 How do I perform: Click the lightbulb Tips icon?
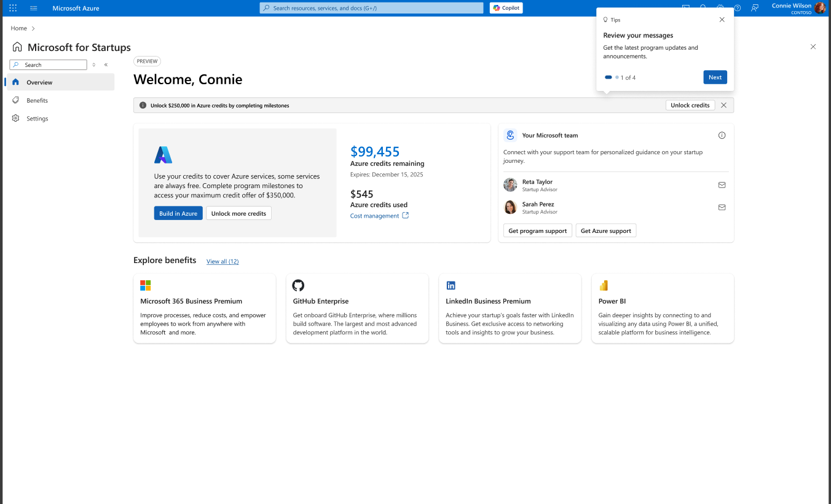(x=605, y=20)
